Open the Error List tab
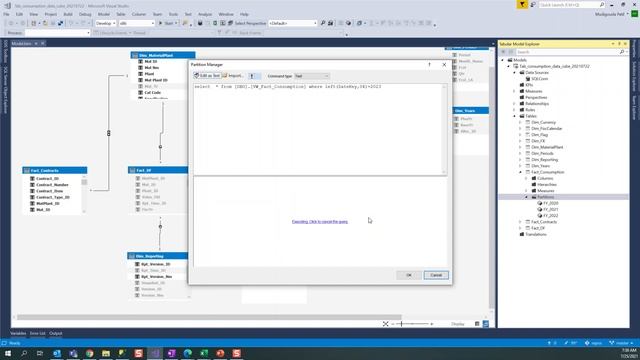640x360 pixels. (x=38, y=333)
